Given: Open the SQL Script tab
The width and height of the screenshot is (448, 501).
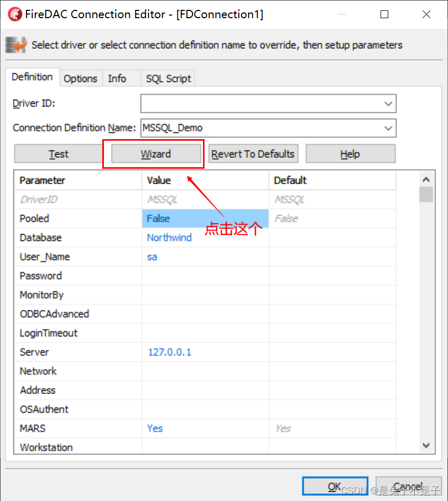Looking at the screenshot, I should pyautogui.click(x=168, y=78).
